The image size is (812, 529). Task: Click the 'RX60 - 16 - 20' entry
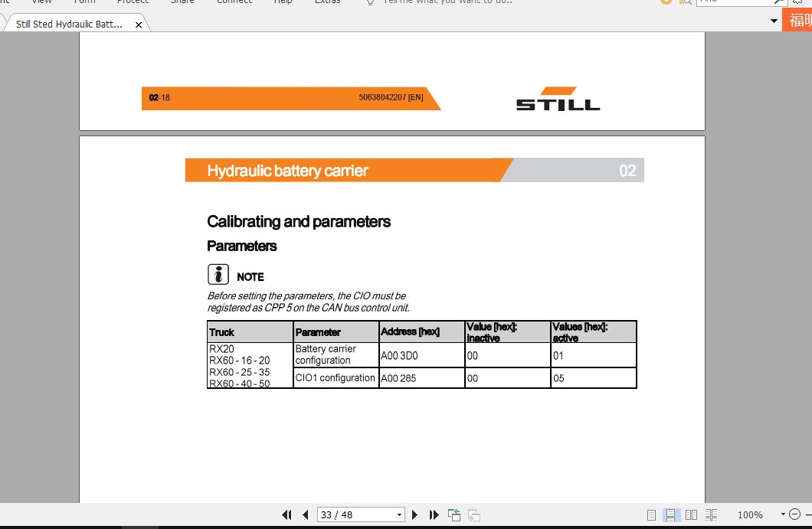[239, 361]
